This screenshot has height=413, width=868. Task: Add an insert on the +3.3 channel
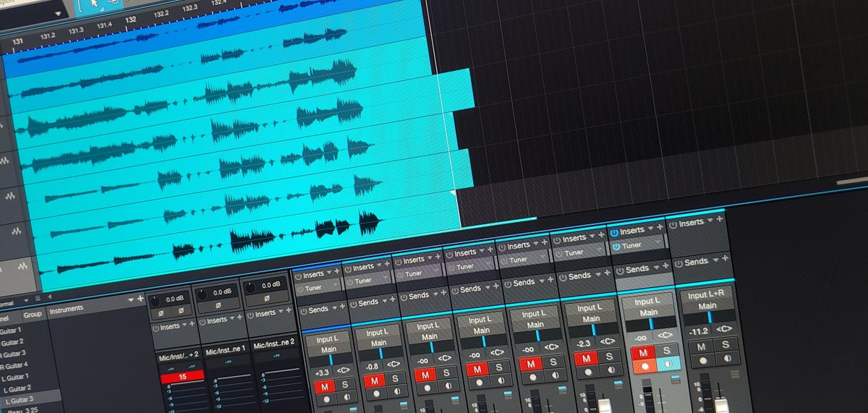(x=336, y=272)
